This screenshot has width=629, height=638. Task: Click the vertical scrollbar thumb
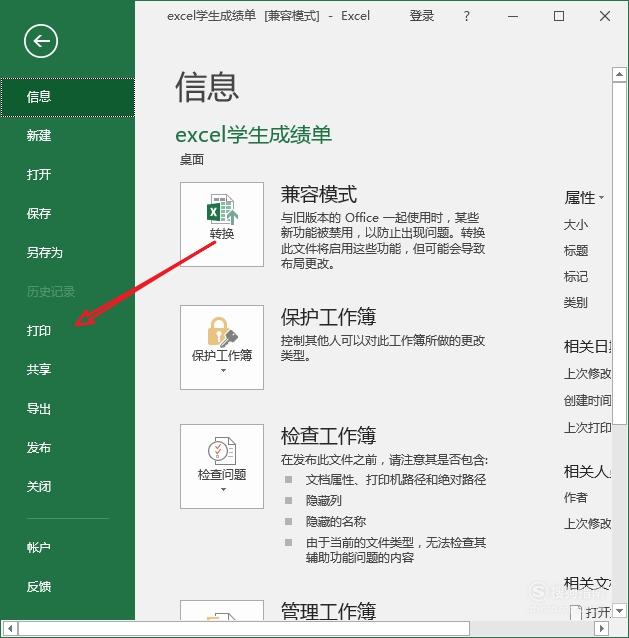pos(619,254)
